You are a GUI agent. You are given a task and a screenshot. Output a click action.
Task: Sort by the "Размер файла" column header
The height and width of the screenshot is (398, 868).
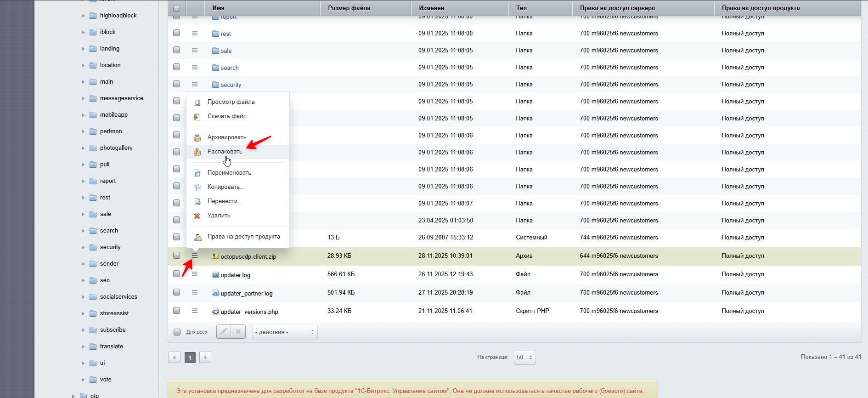[349, 8]
